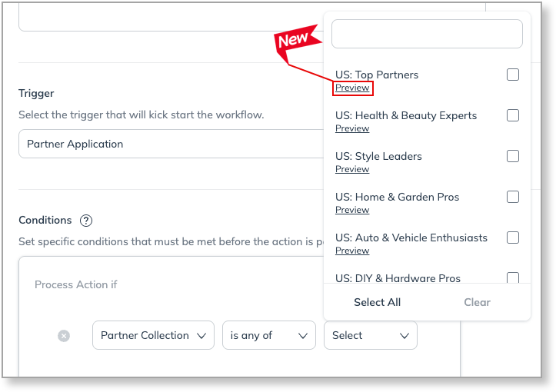
Task: Focus the collection search input field
Action: (x=427, y=34)
